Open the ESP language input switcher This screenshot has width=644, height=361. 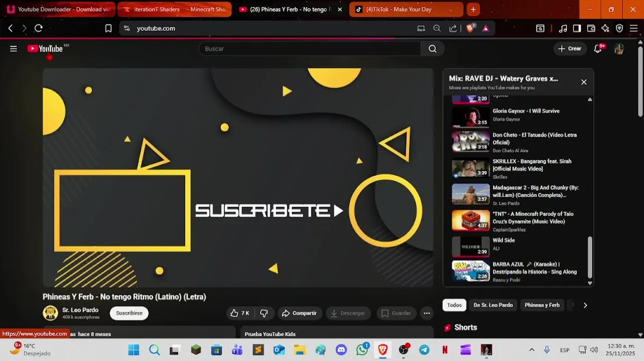564,350
